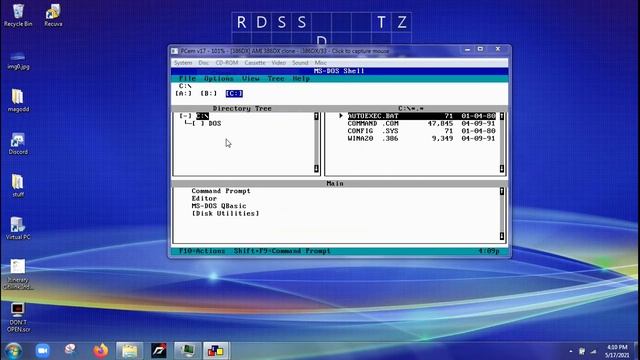Image resolution: width=640 pixels, height=360 pixels.
Task: Launch Editor from Main list
Action: click(x=204, y=198)
